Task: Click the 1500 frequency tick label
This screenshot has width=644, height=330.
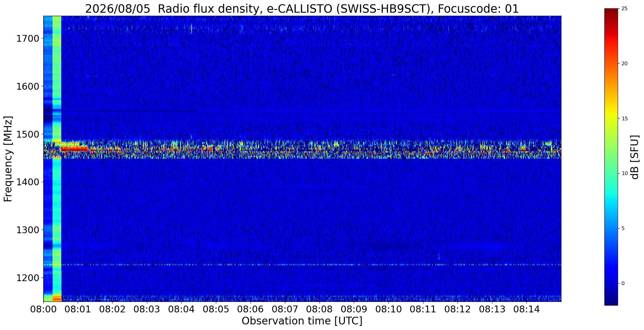Action: point(28,134)
